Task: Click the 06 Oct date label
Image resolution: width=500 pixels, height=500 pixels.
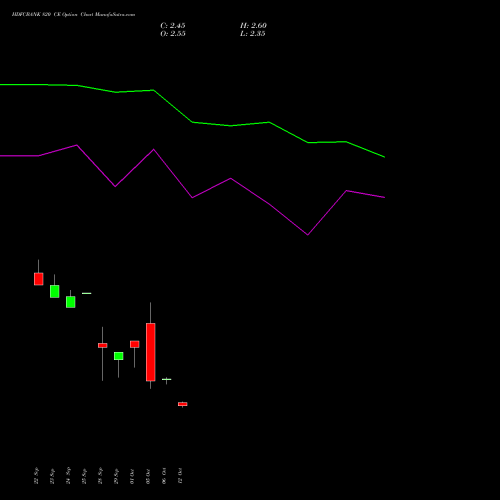Action: (x=164, y=476)
